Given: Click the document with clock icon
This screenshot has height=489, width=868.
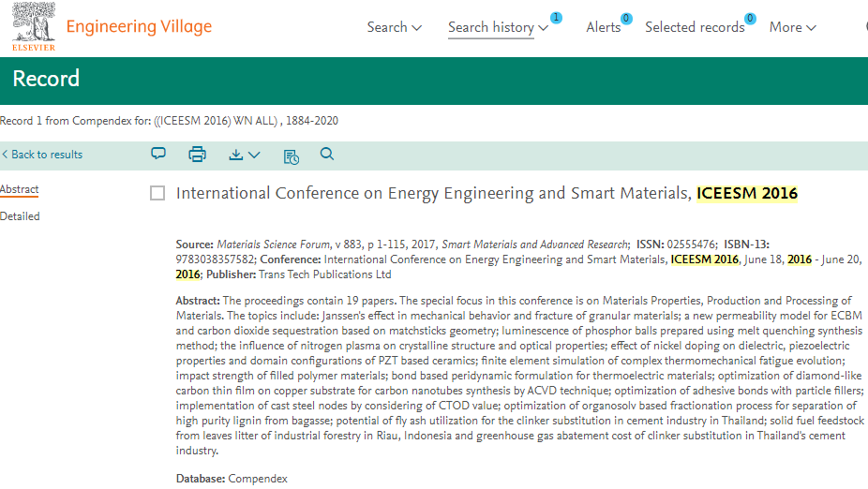Looking at the screenshot, I should point(291,156).
